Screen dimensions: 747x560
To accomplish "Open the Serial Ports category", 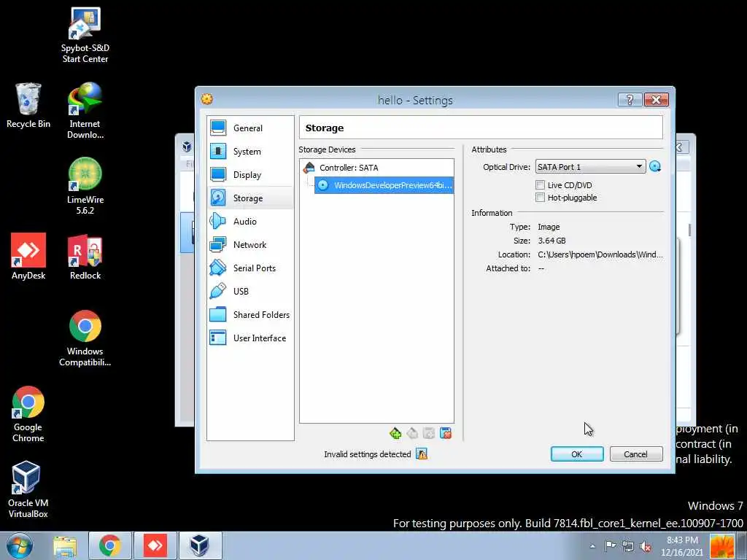I will 250,268.
